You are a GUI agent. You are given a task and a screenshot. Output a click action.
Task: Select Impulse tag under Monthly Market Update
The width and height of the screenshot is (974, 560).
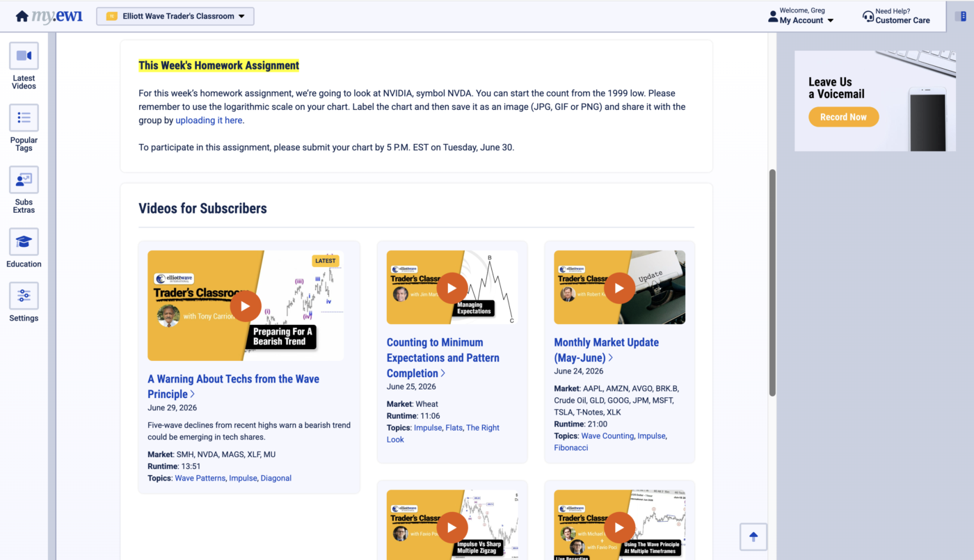652,436
